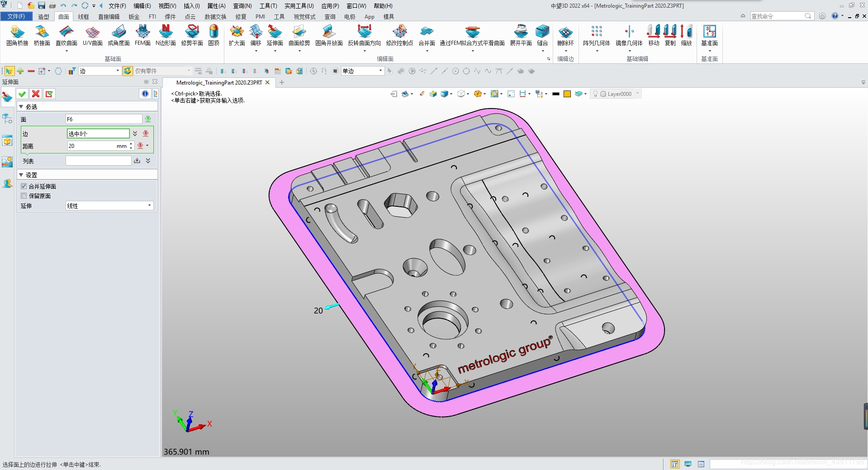Add a new document tab with plus

282,82
